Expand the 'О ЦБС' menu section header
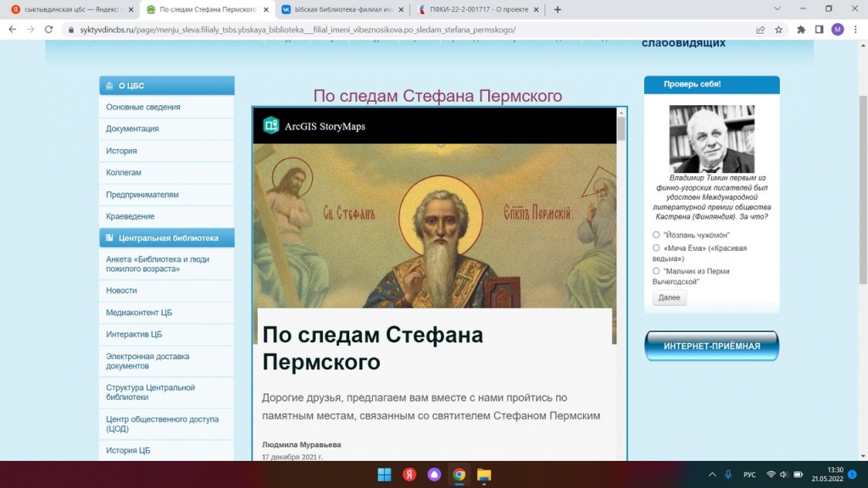 [167, 86]
